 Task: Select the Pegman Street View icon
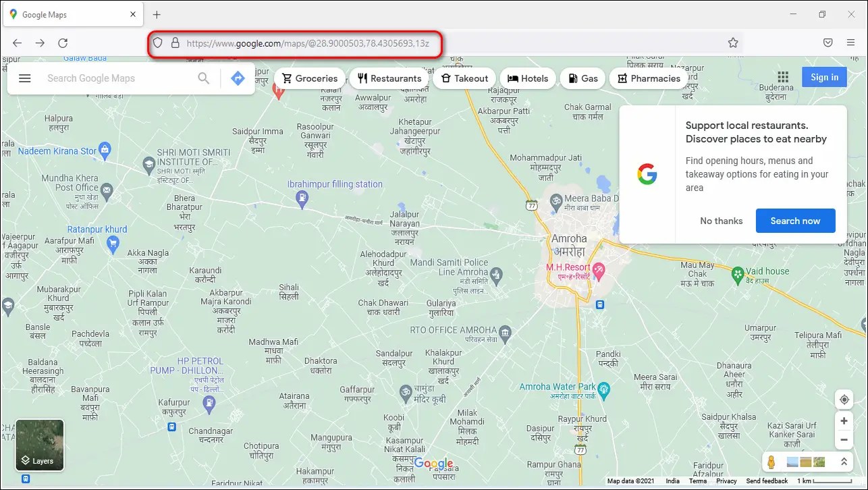coord(771,462)
